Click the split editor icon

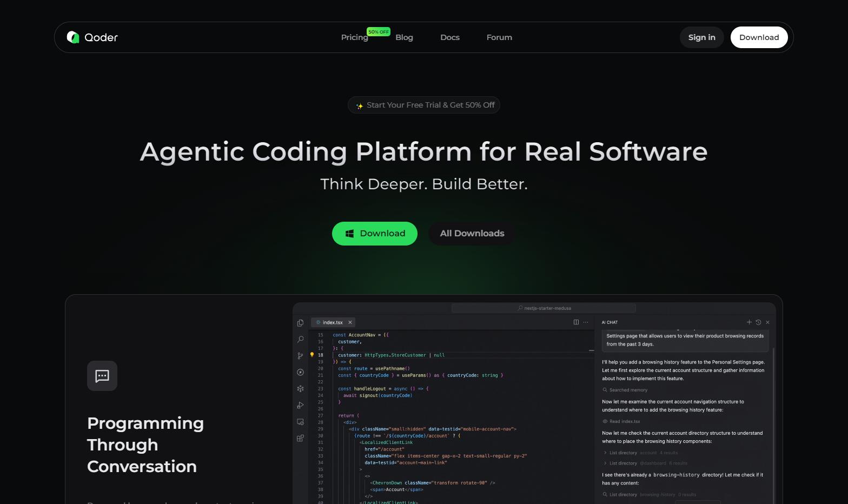(x=576, y=322)
